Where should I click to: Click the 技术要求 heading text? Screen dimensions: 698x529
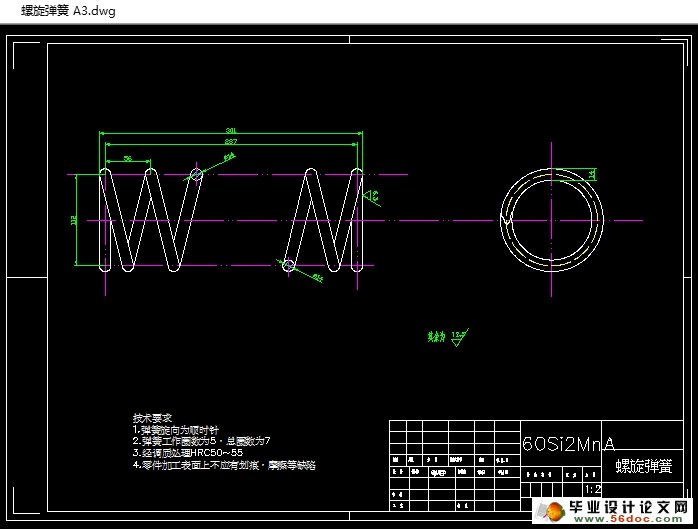(152, 417)
